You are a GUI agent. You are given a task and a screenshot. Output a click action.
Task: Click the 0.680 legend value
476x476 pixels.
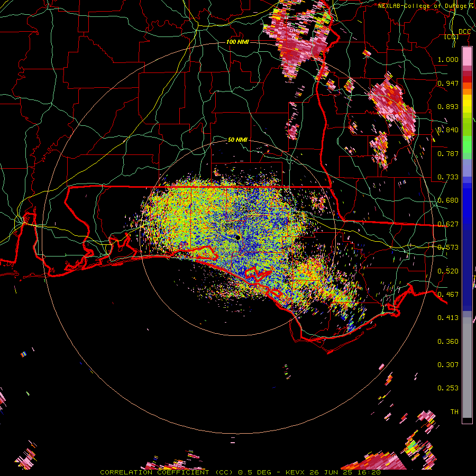point(448,200)
